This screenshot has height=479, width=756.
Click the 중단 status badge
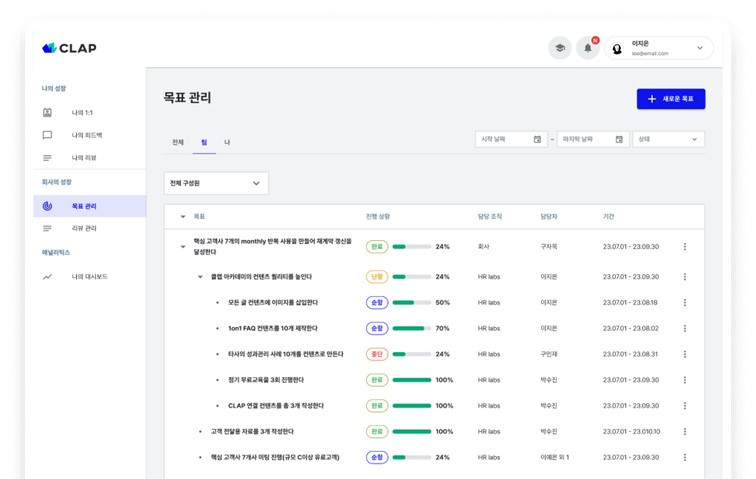tap(377, 354)
